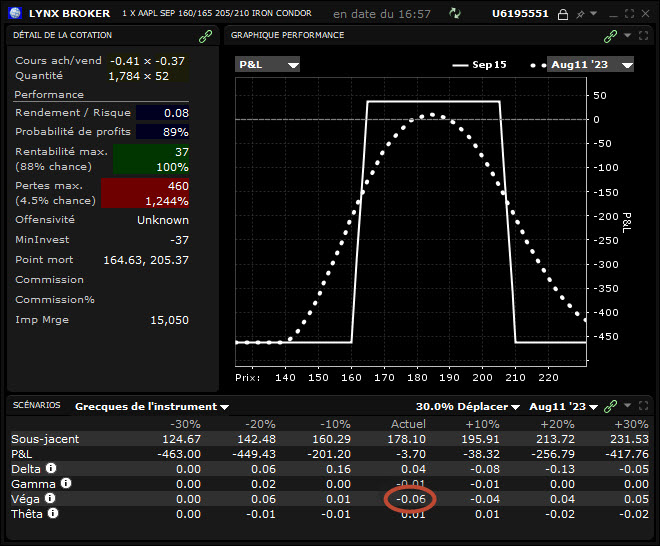Open the 30.0% Déplacer dropdown
Screen dimensions: 660x546
[x=468, y=407]
